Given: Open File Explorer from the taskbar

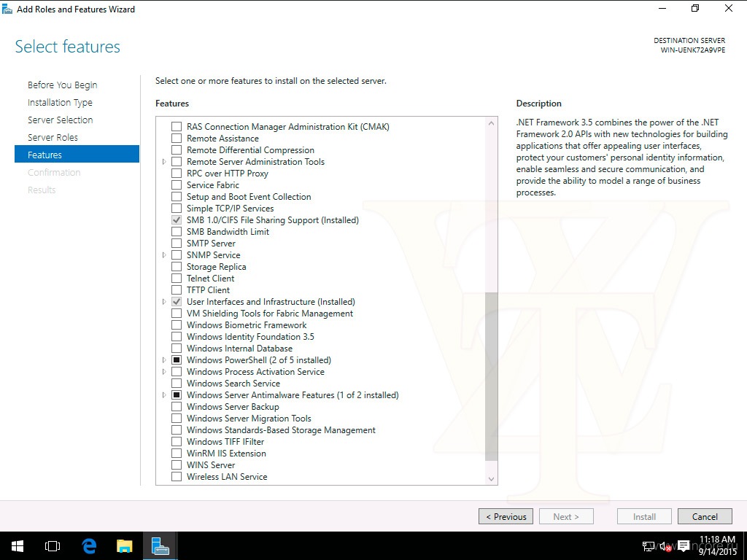Looking at the screenshot, I should 124,545.
